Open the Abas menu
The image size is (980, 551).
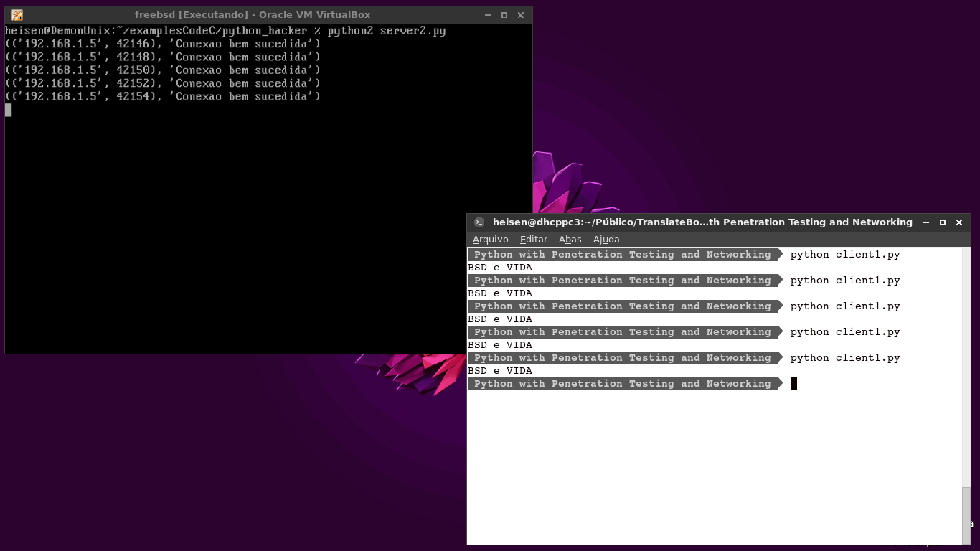pyautogui.click(x=570, y=240)
